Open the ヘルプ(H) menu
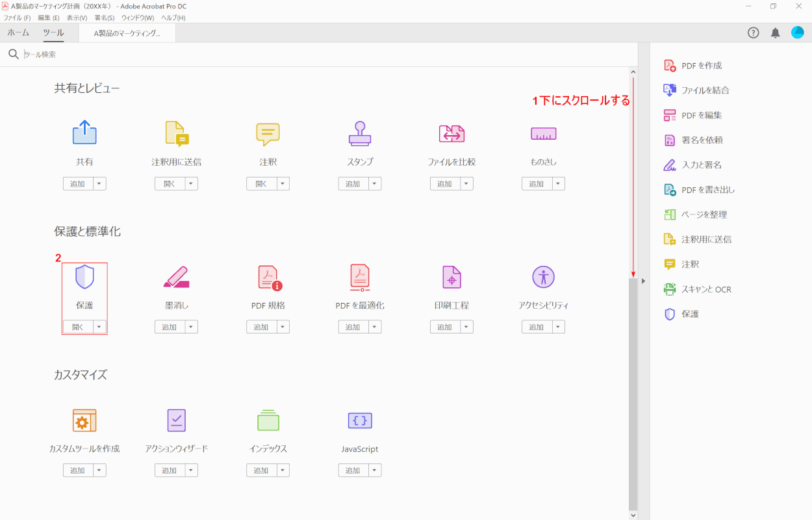 (x=173, y=18)
